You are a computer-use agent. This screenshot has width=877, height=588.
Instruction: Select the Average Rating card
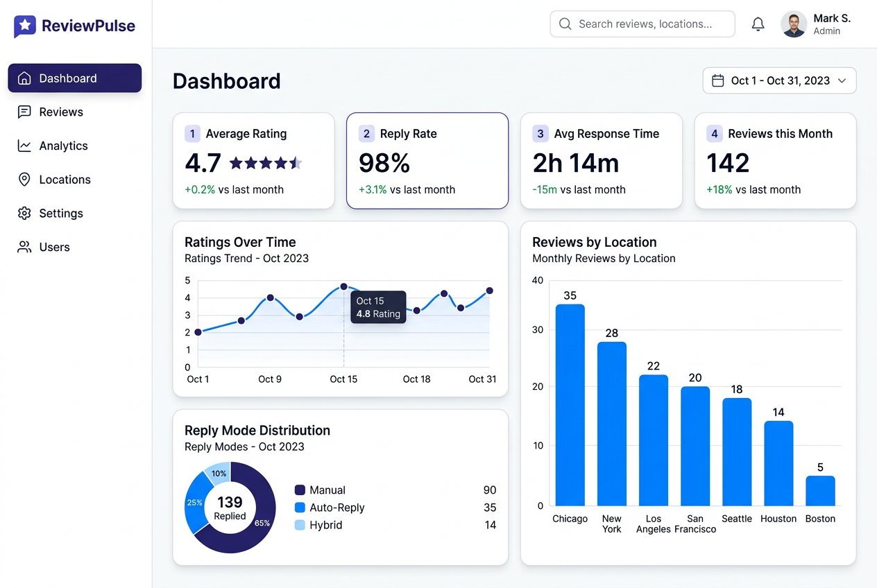tap(254, 161)
